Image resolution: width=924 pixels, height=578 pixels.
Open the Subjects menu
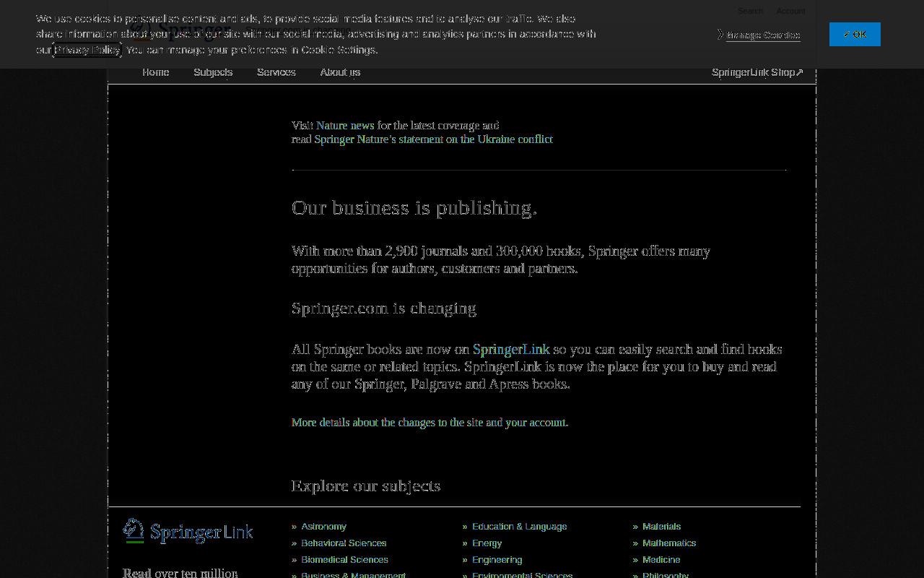(213, 72)
